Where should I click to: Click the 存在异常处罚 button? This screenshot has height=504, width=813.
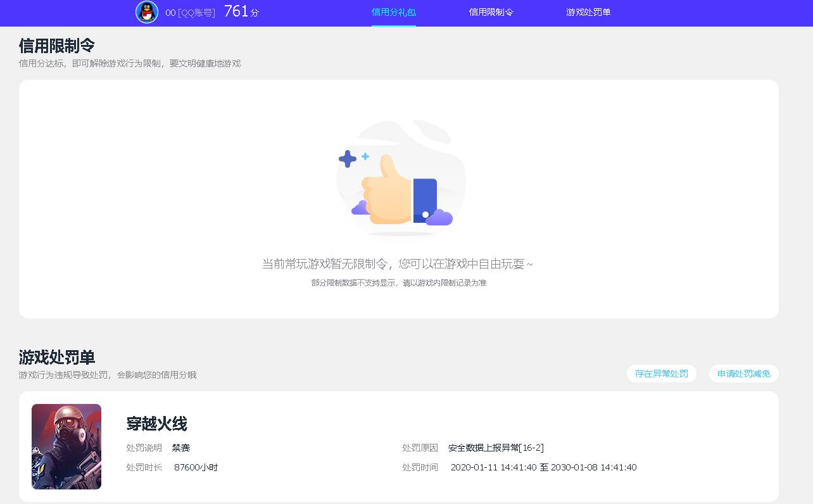pos(661,374)
